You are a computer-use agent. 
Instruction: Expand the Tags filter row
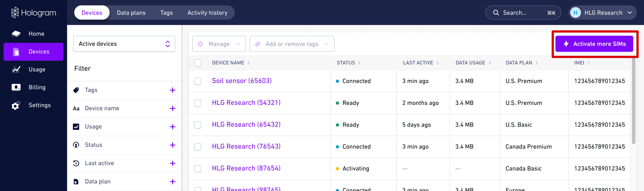(124, 90)
